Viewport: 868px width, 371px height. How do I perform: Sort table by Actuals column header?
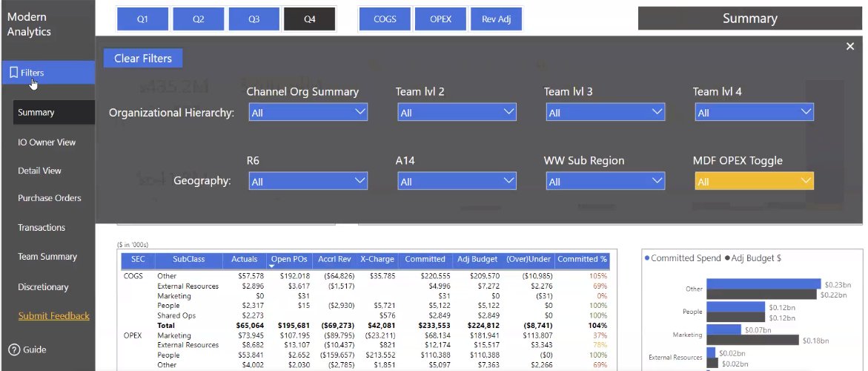244,259
